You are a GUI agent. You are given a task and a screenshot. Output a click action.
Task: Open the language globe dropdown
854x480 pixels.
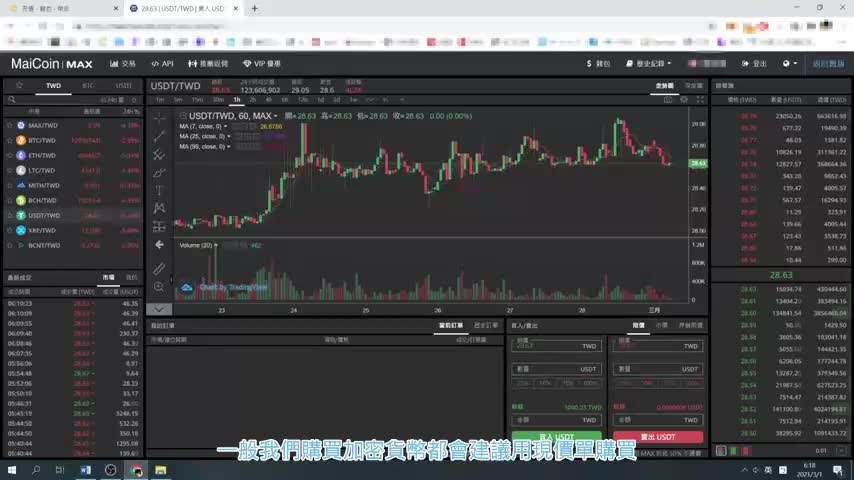[x=790, y=64]
